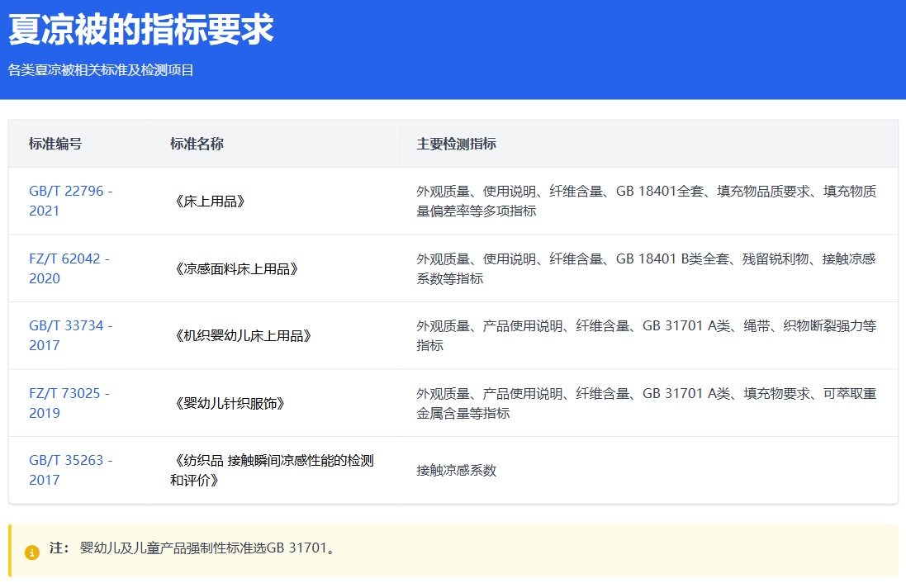The width and height of the screenshot is (906, 588).
Task: Select the 《床上用品》 standard name
Action: coord(210,202)
